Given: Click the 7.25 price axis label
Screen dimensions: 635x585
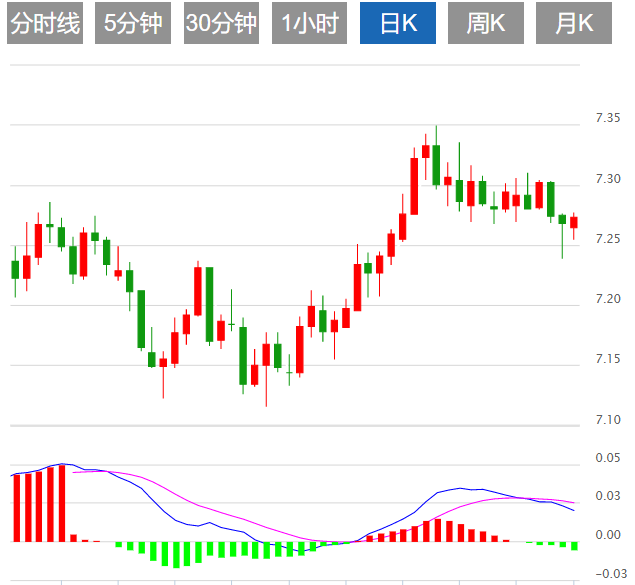Looking at the screenshot, I should pos(608,238).
